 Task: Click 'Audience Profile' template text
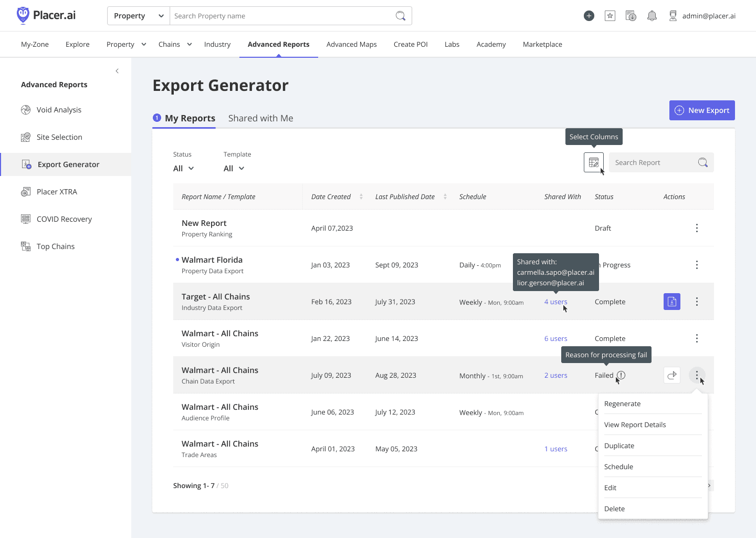(205, 418)
